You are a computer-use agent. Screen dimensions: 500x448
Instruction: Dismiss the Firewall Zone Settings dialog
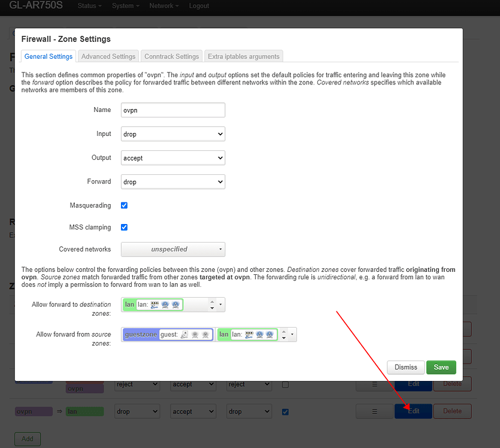405,367
